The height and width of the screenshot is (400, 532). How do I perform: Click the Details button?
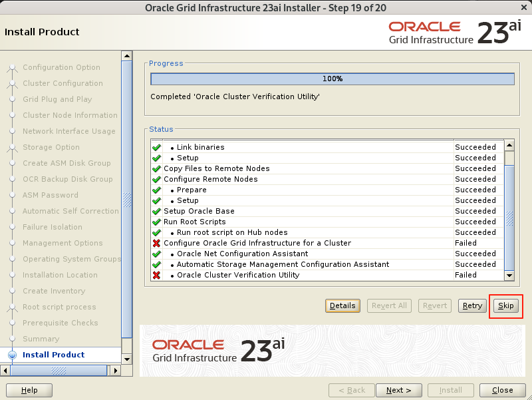tap(342, 305)
